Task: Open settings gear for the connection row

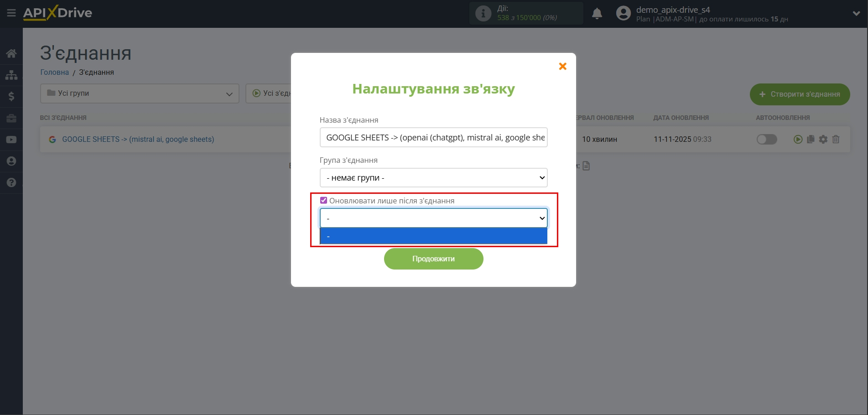Action: (823, 140)
